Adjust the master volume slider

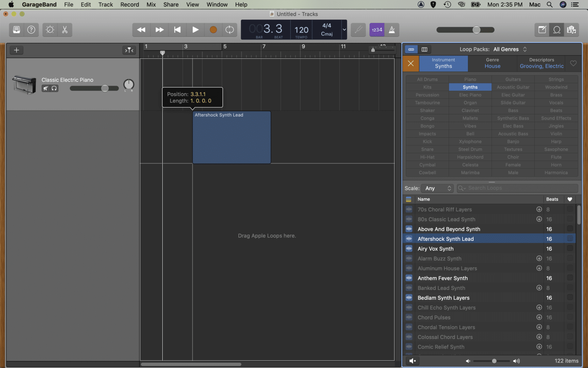[476, 30]
